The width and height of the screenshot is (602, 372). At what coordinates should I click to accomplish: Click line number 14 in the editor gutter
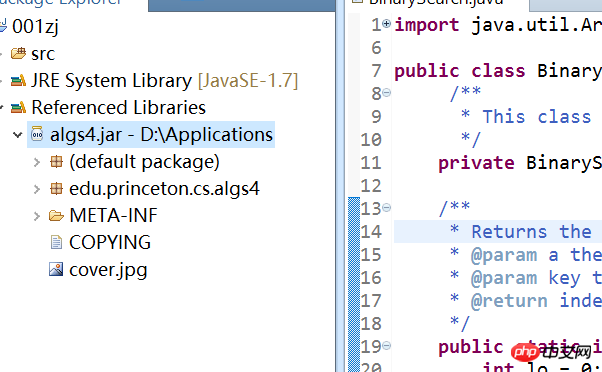coord(370,232)
